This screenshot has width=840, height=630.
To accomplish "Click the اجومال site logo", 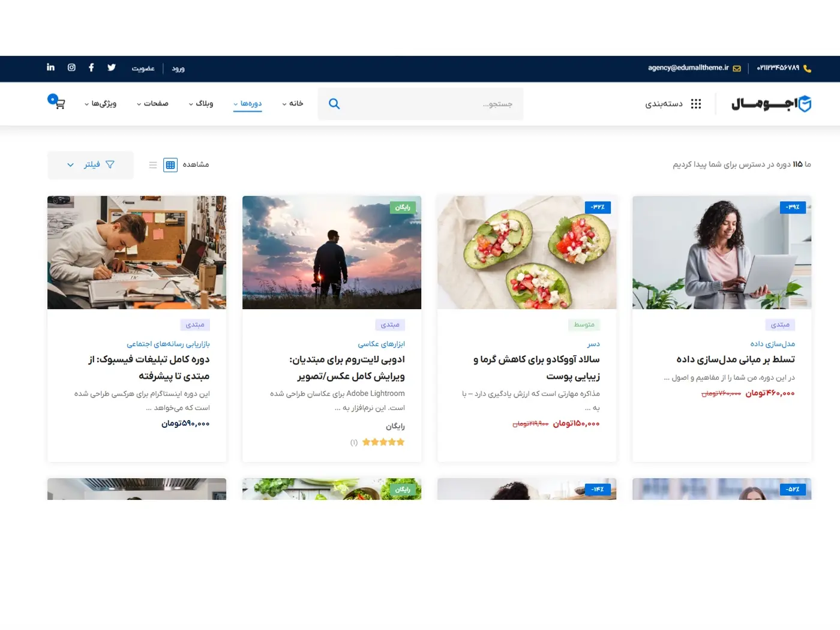I will coord(772,103).
